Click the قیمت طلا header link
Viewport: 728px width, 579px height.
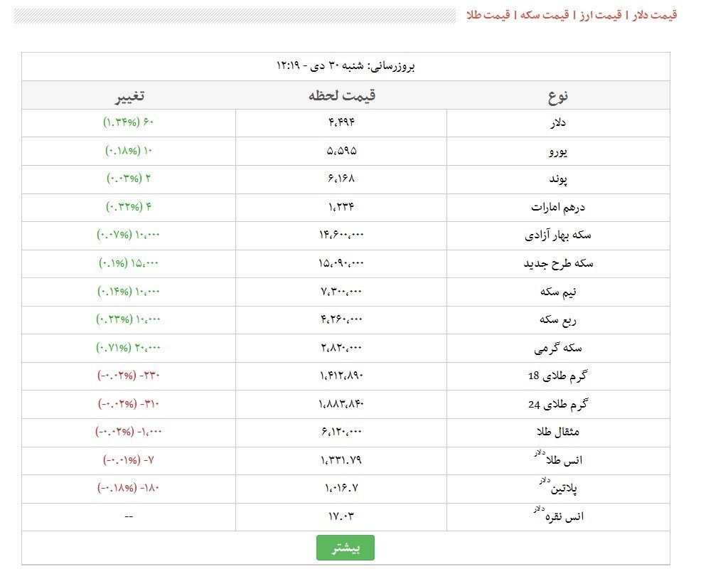click(x=488, y=15)
